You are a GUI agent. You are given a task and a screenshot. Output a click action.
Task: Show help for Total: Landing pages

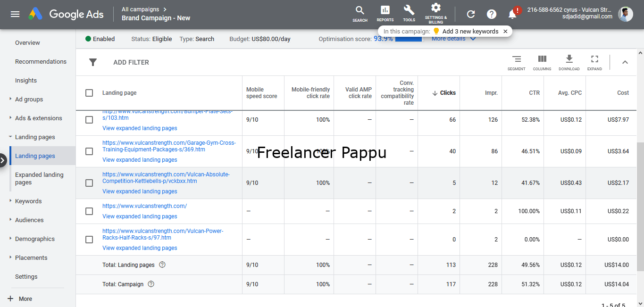162,265
